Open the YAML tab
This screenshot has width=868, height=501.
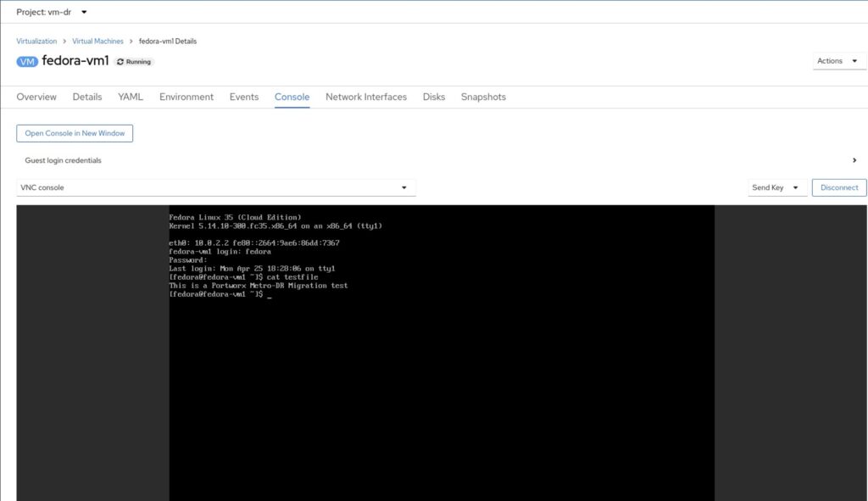[x=131, y=97]
